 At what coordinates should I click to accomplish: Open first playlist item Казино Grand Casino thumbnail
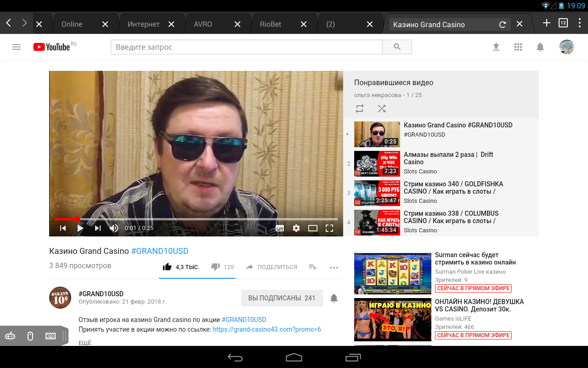pos(377,134)
